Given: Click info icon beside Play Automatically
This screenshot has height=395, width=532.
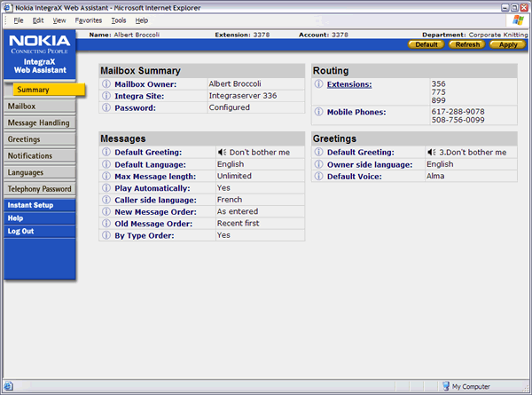Looking at the screenshot, I should (106, 188).
